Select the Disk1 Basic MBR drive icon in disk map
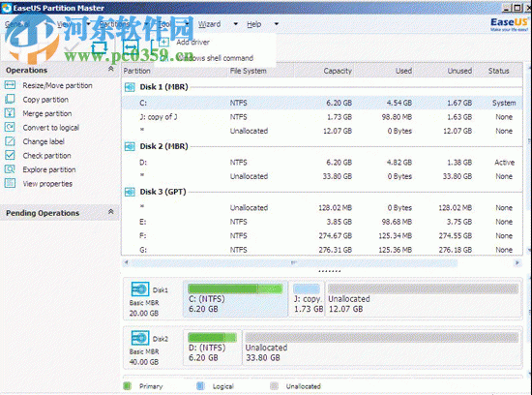 [x=140, y=289]
